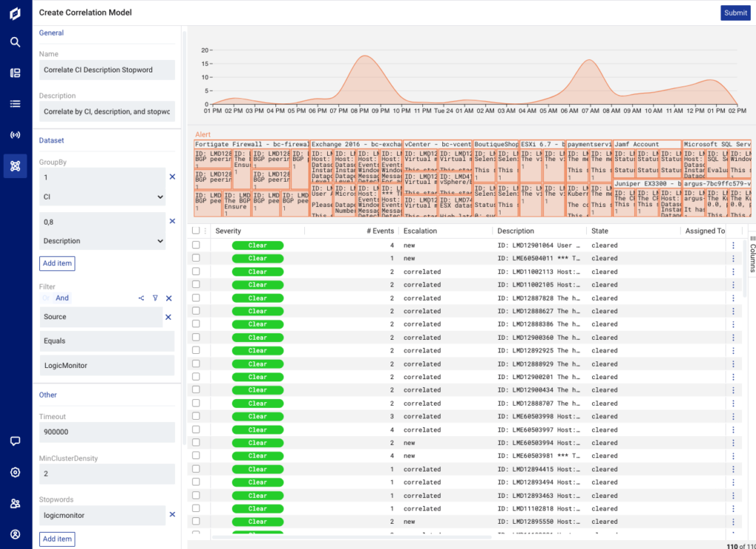This screenshot has width=756, height=549.
Task: Switch the filter operator to Or
Action: pyautogui.click(x=46, y=298)
